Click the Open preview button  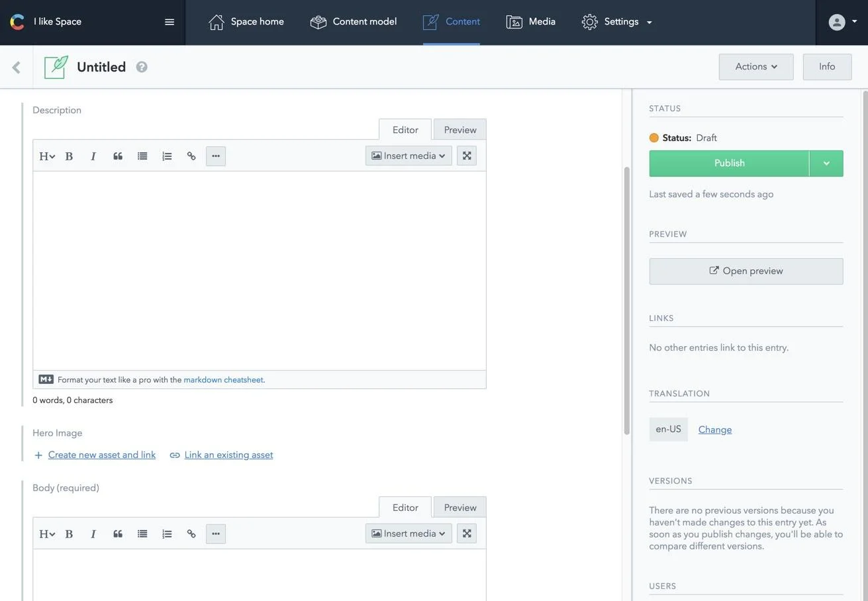[x=746, y=271]
